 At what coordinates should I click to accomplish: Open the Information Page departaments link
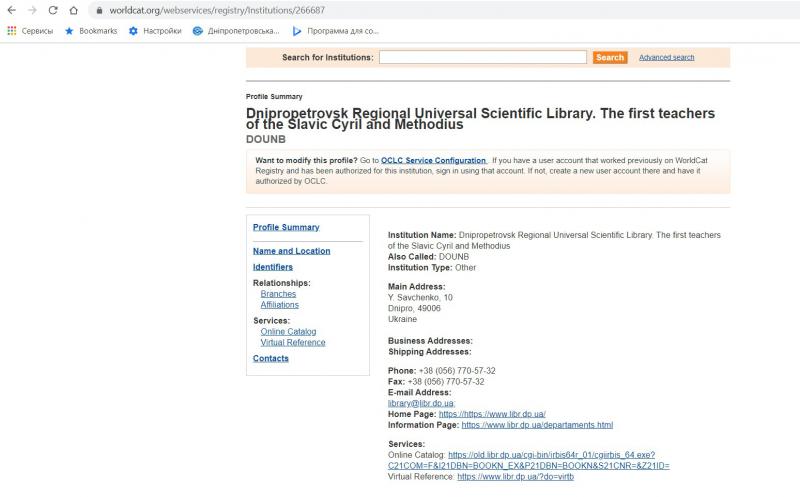[x=537, y=425]
